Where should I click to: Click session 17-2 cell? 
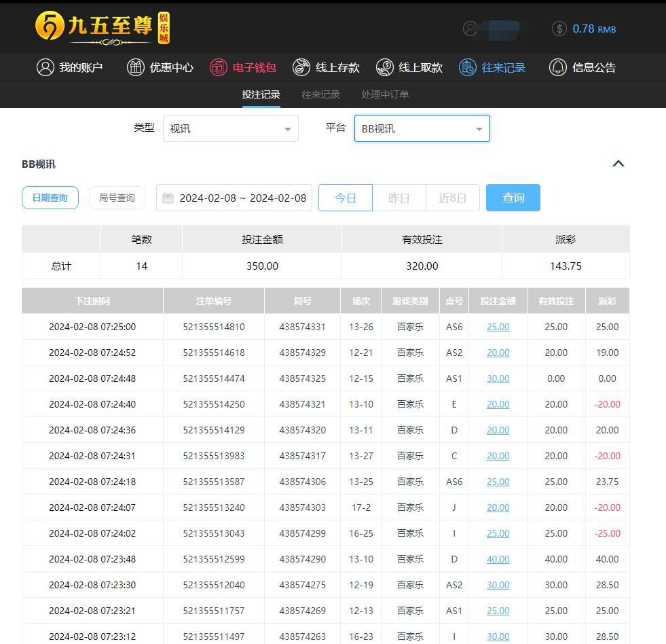pyautogui.click(x=361, y=507)
